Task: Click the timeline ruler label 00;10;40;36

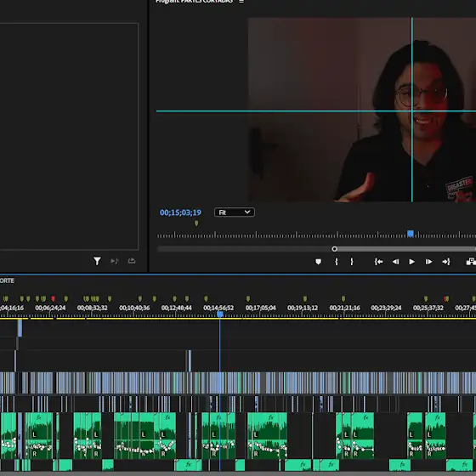Action: (x=134, y=308)
